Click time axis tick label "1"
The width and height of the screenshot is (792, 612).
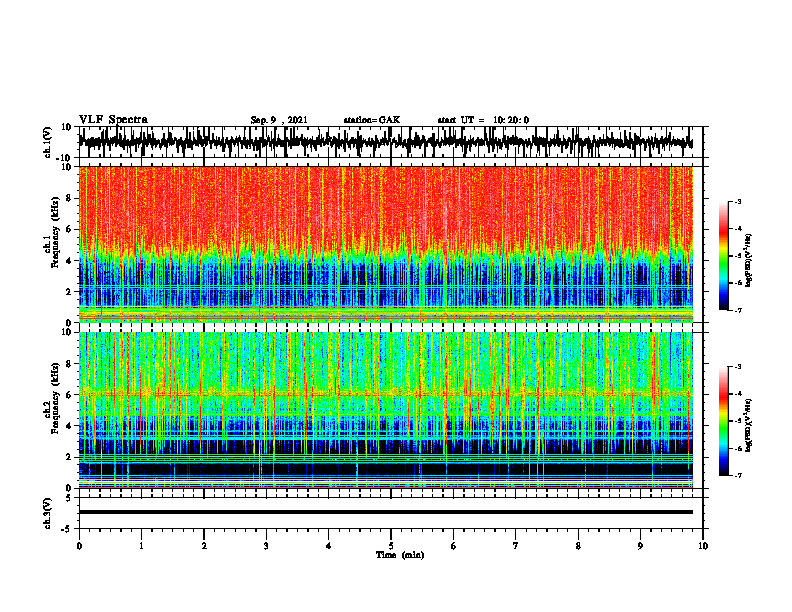(141, 546)
